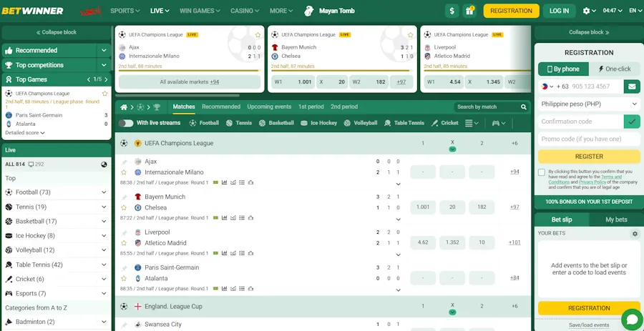
Task: Filter by Basketball sport
Action: (x=276, y=123)
